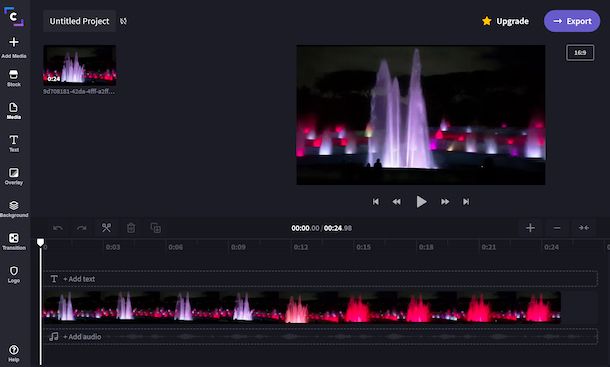Click the video preview canvas
Screen dimensions: 610x367
421,115
